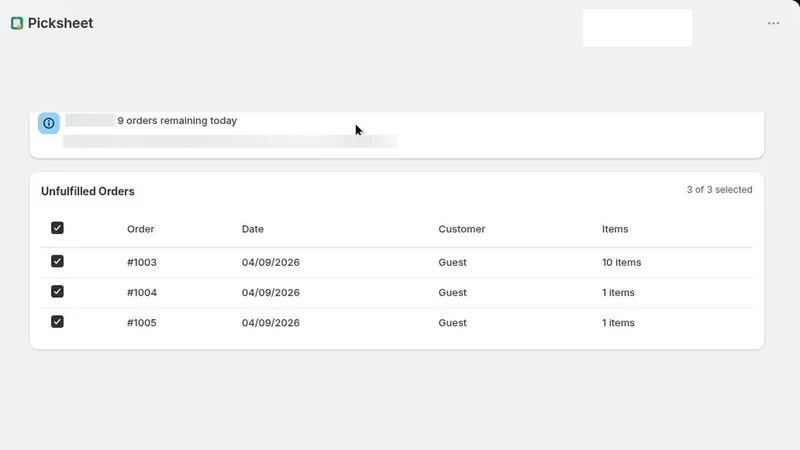Click Guest customer for order #1005
Image resolution: width=800 pixels, height=450 pixels.
point(453,322)
